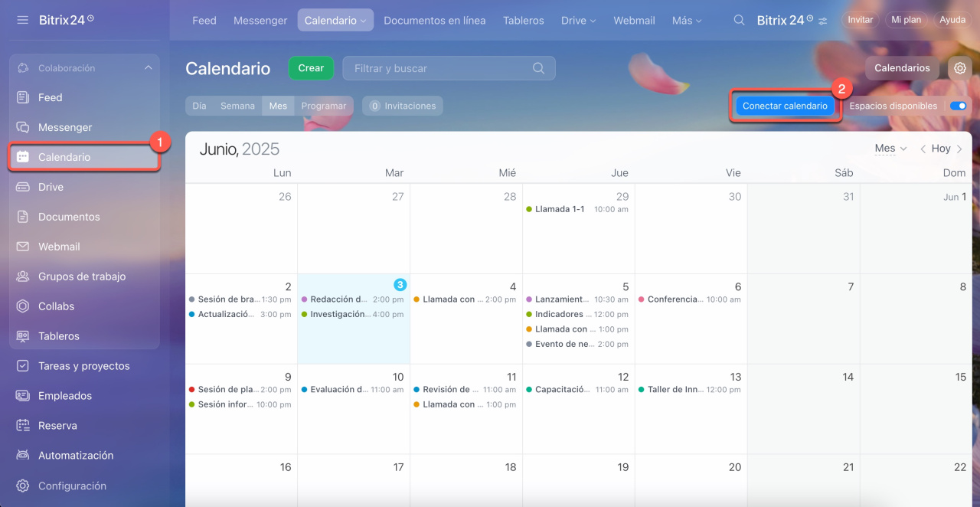Image resolution: width=980 pixels, height=507 pixels.
Task: Open the Actualizació... 3:00 pm event
Action: coord(240,314)
